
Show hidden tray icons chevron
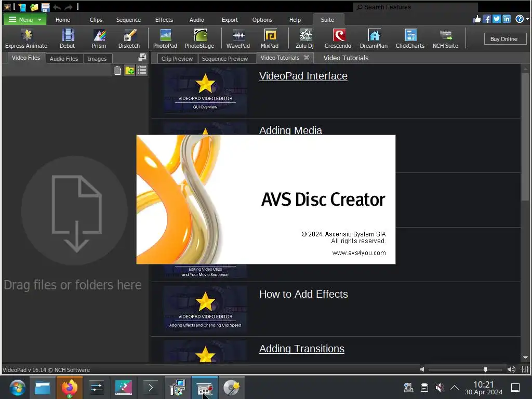point(455,388)
